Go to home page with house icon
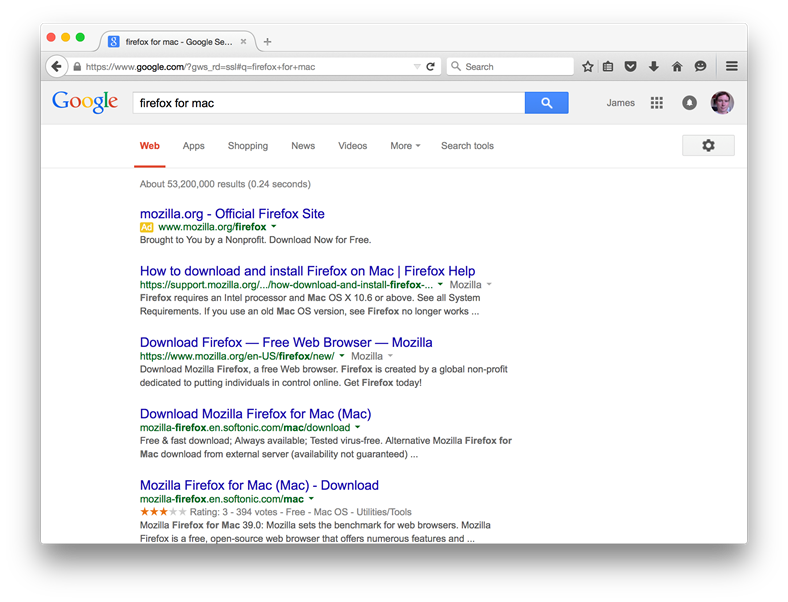788x602 pixels. (x=677, y=66)
